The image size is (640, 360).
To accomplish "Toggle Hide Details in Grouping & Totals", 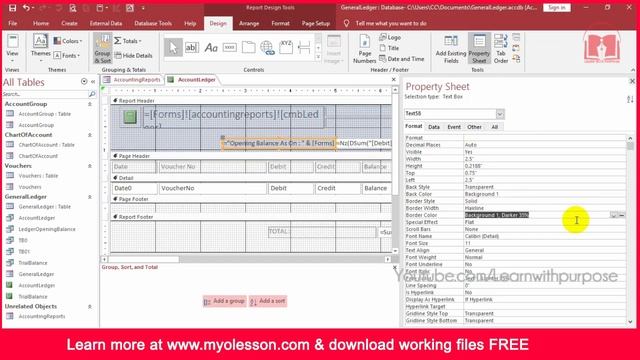I will tap(134, 56).
